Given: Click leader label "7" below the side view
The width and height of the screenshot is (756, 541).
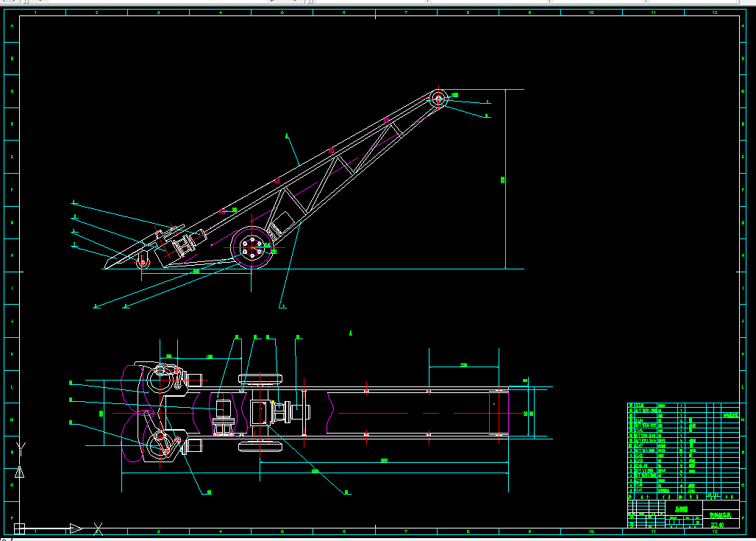Looking at the screenshot, I should pyautogui.click(x=284, y=306).
